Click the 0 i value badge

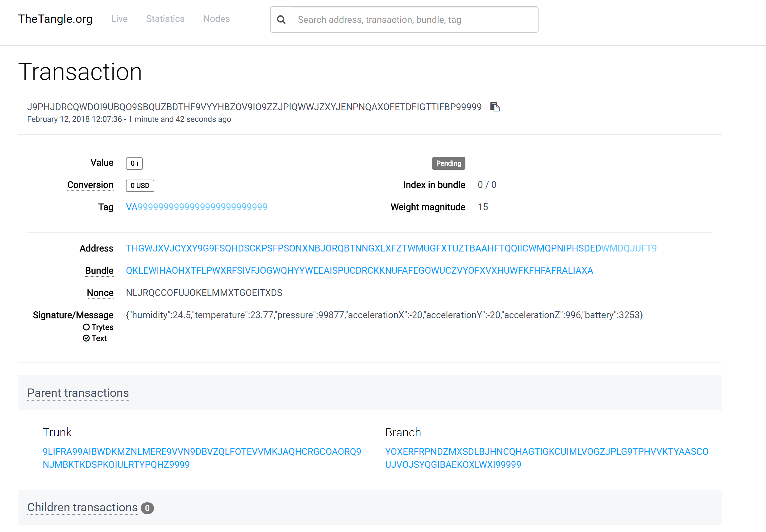pos(134,163)
